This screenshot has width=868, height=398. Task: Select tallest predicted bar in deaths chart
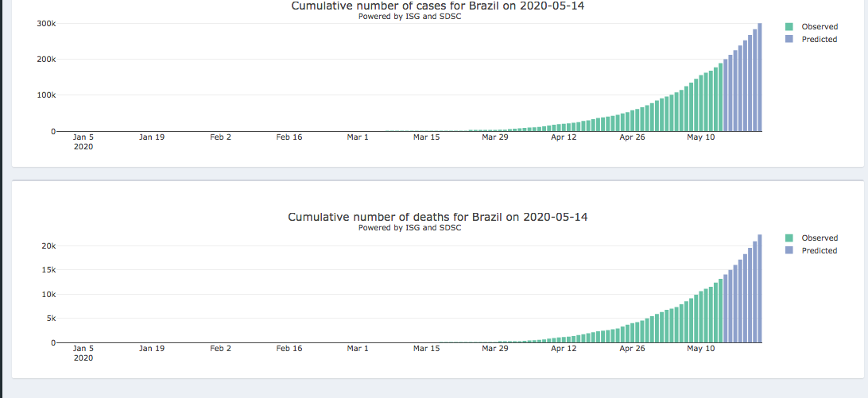point(760,288)
